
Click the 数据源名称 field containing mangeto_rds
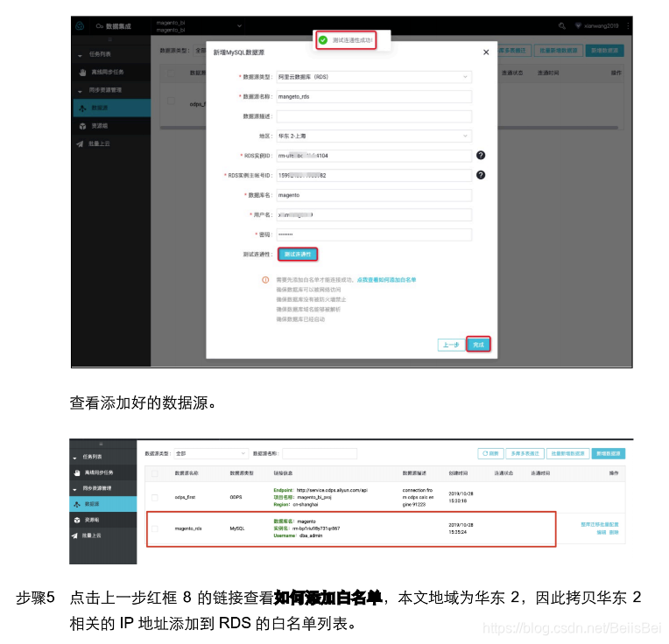(x=374, y=97)
